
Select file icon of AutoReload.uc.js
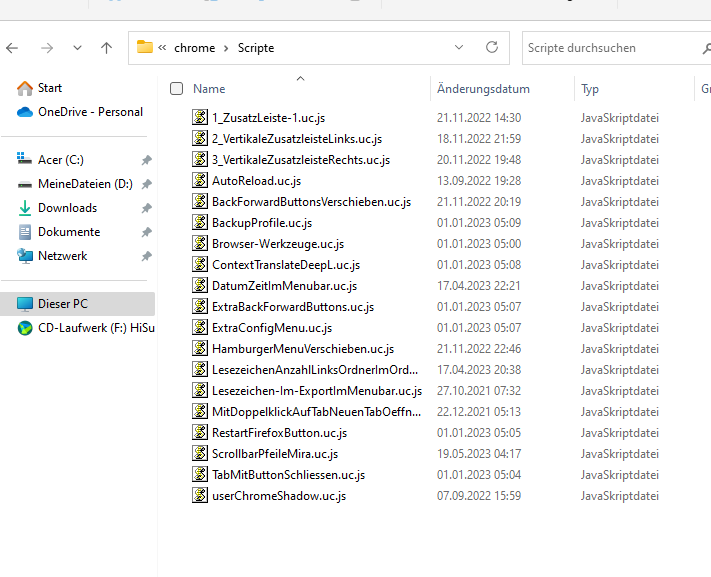click(200, 180)
